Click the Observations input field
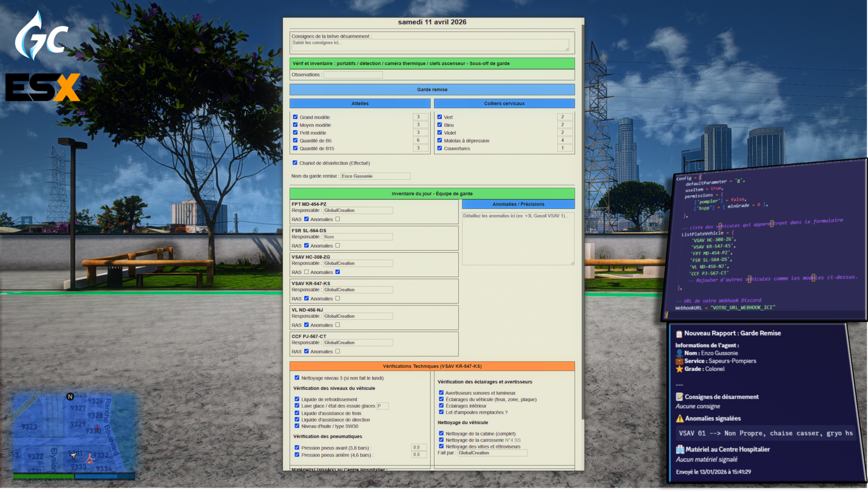This screenshot has height=492, width=868. (353, 75)
